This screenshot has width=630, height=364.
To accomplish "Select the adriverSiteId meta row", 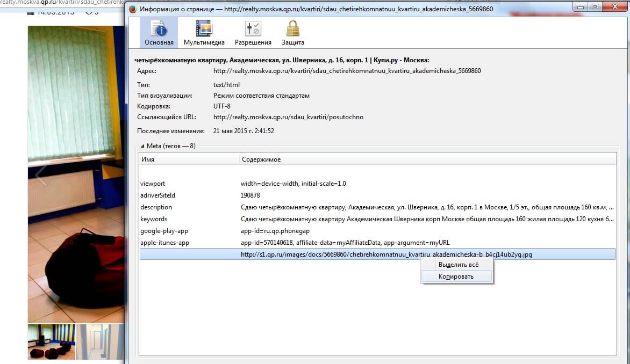I will click(x=378, y=195).
